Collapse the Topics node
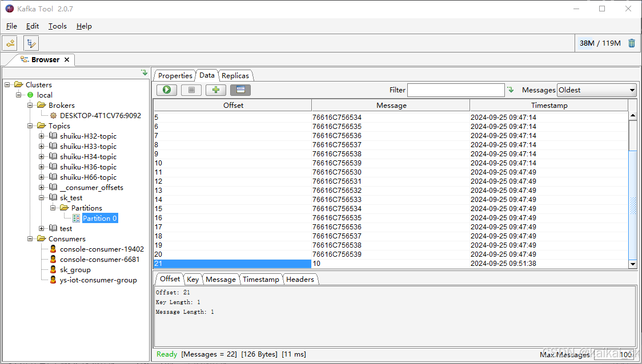 30,126
